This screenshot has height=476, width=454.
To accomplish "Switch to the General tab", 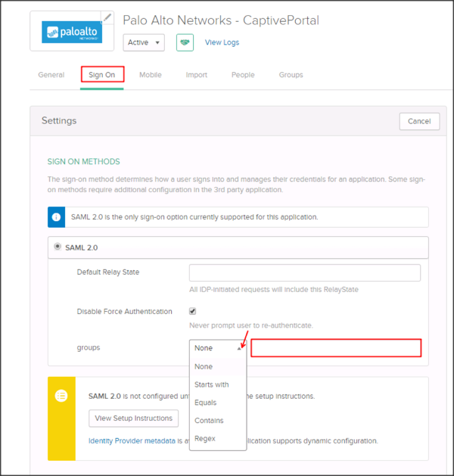I will 51,75.
